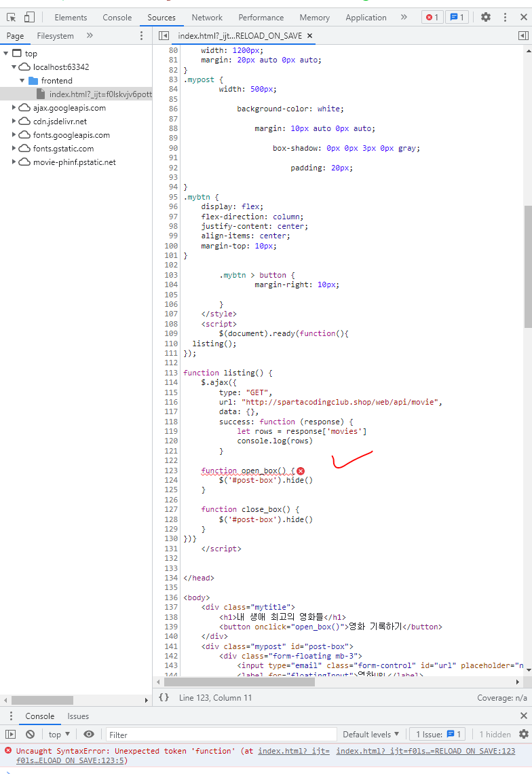Open the console drawer three-dot menu
This screenshot has height=774, width=532.
pyautogui.click(x=11, y=716)
